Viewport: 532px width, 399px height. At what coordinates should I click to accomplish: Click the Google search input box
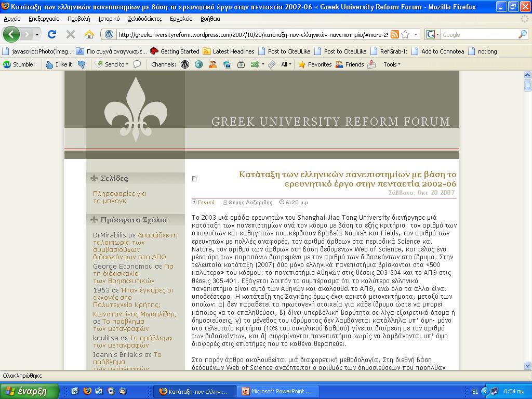(x=479, y=35)
